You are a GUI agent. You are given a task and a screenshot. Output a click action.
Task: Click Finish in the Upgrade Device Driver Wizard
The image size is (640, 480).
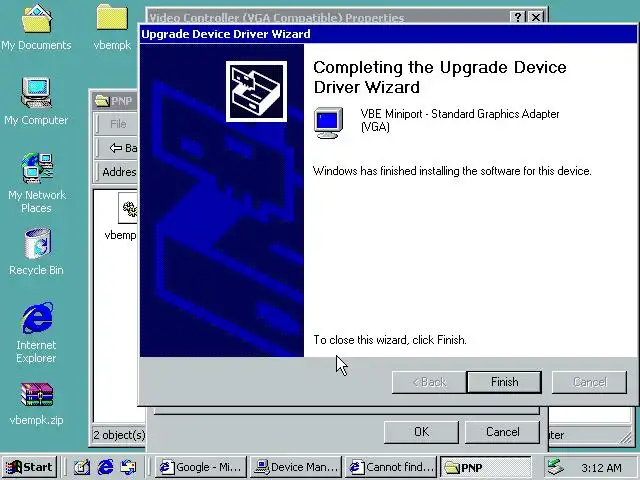coord(504,382)
